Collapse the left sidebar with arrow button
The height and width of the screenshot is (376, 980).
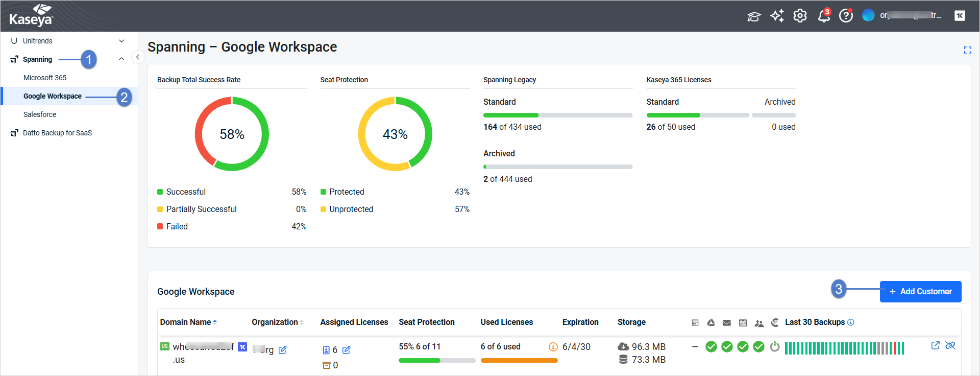click(x=137, y=57)
